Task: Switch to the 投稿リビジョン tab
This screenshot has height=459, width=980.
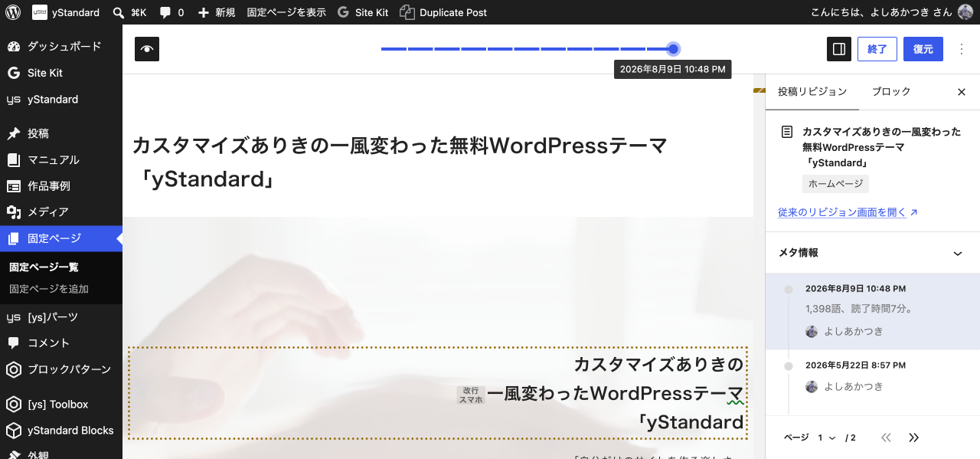Action: tap(812, 92)
